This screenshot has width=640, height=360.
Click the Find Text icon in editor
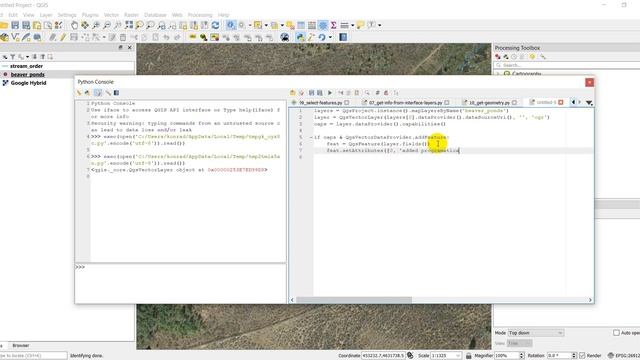(x=367, y=93)
